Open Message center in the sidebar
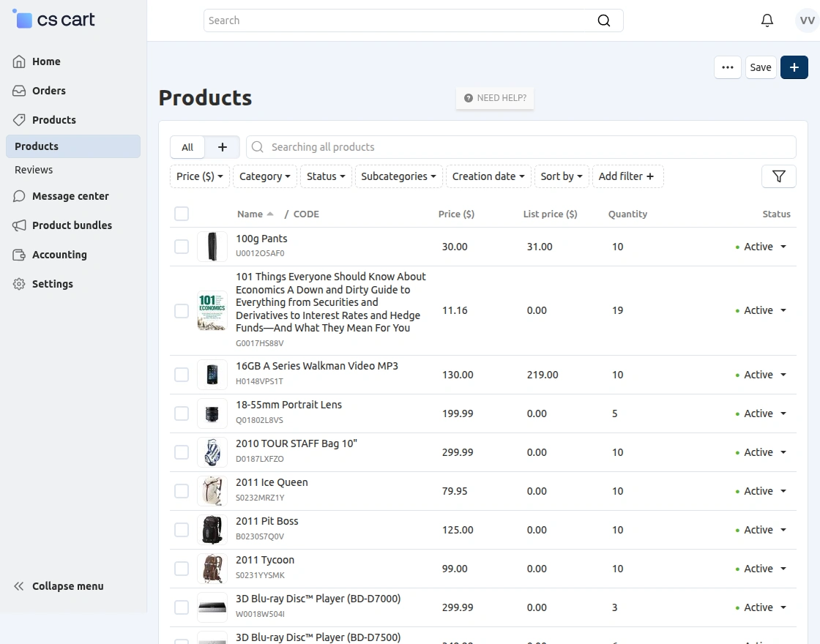Screen dimensions: 820x644 [x=70, y=197]
